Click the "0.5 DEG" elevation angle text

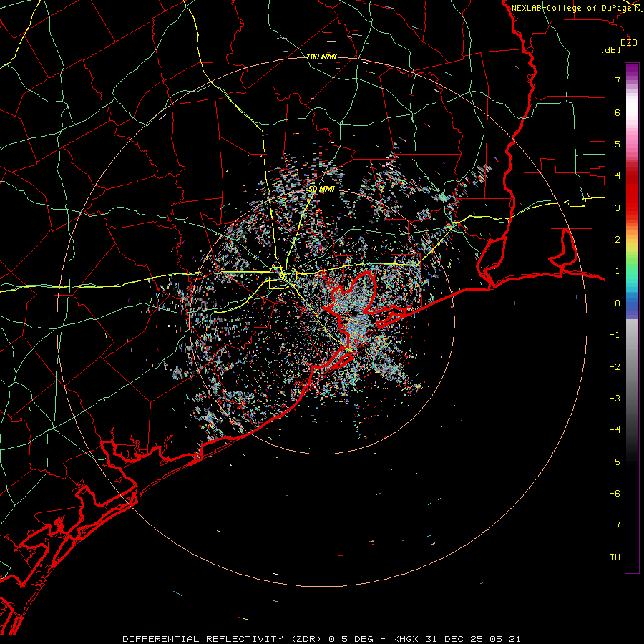pos(351,639)
